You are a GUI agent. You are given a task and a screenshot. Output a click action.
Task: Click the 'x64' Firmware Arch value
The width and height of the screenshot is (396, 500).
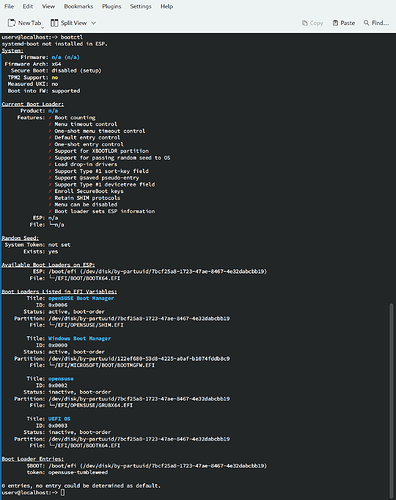pyautogui.click(x=56, y=64)
